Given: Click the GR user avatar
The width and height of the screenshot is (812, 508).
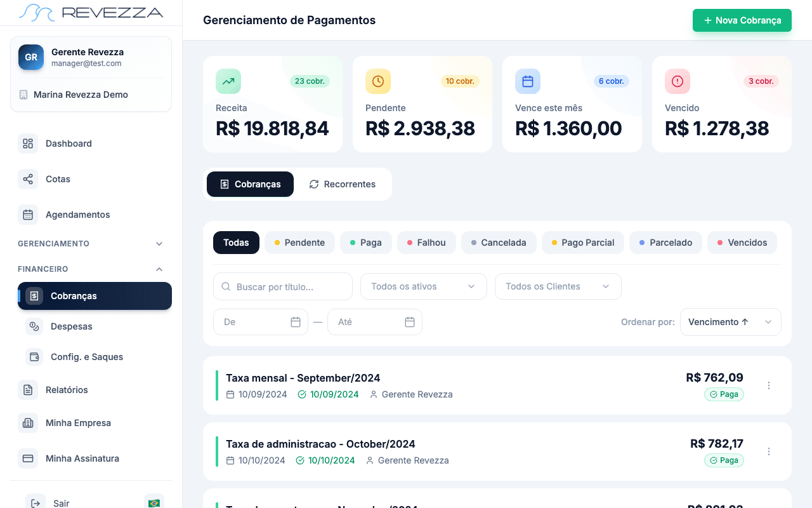Looking at the screenshot, I should point(31,57).
